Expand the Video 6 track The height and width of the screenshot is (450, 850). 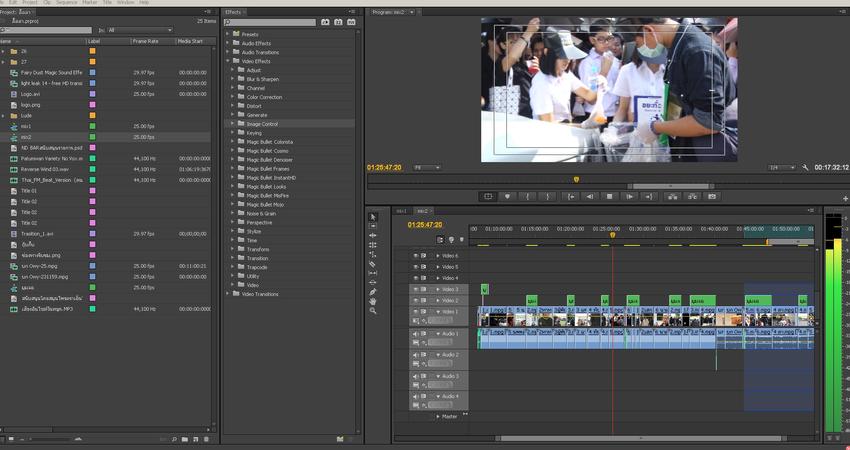point(437,256)
